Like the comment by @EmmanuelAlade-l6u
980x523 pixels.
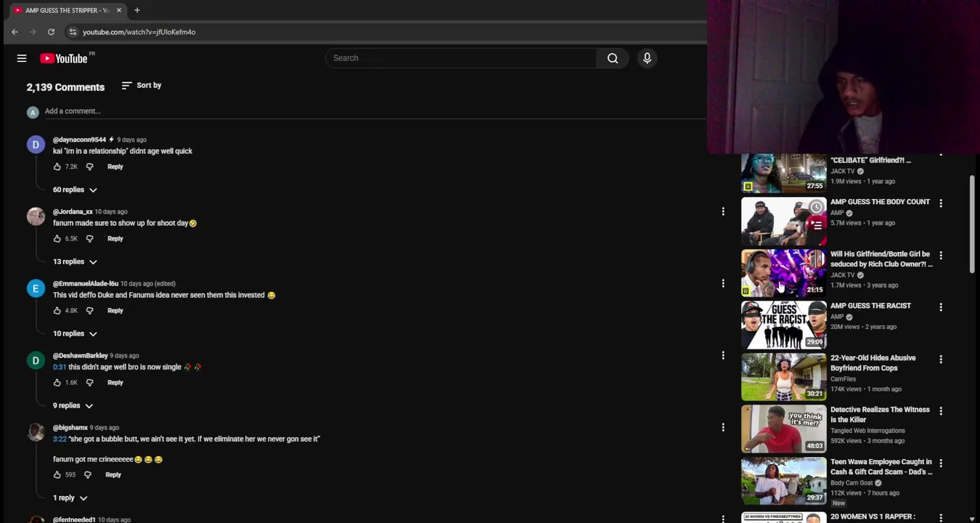57,310
